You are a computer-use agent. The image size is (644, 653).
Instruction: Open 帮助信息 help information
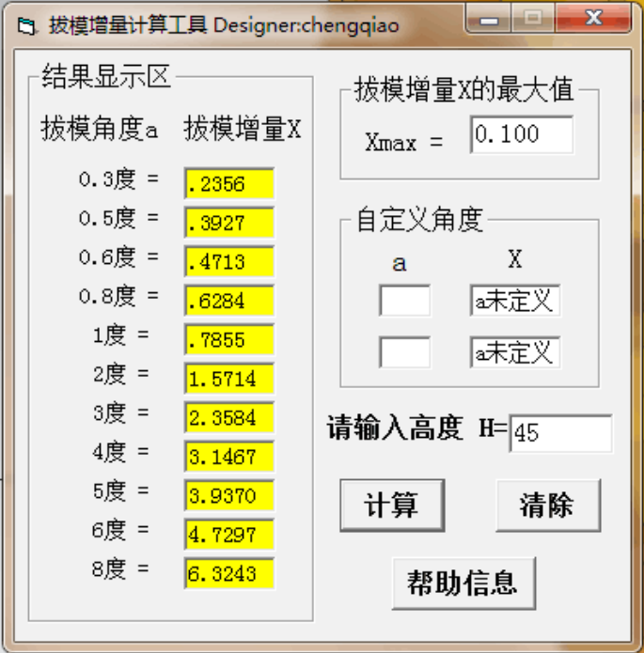(463, 583)
